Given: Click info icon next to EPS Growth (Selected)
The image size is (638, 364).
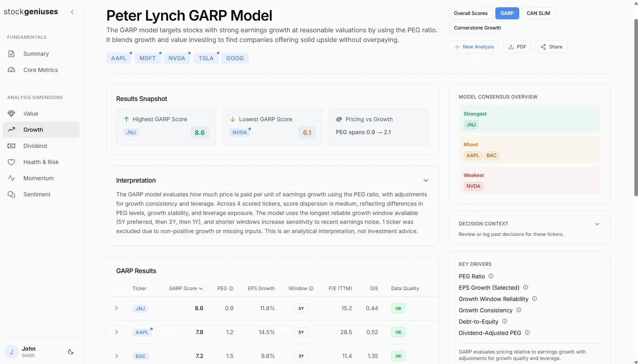Looking at the screenshot, I should tap(526, 287).
